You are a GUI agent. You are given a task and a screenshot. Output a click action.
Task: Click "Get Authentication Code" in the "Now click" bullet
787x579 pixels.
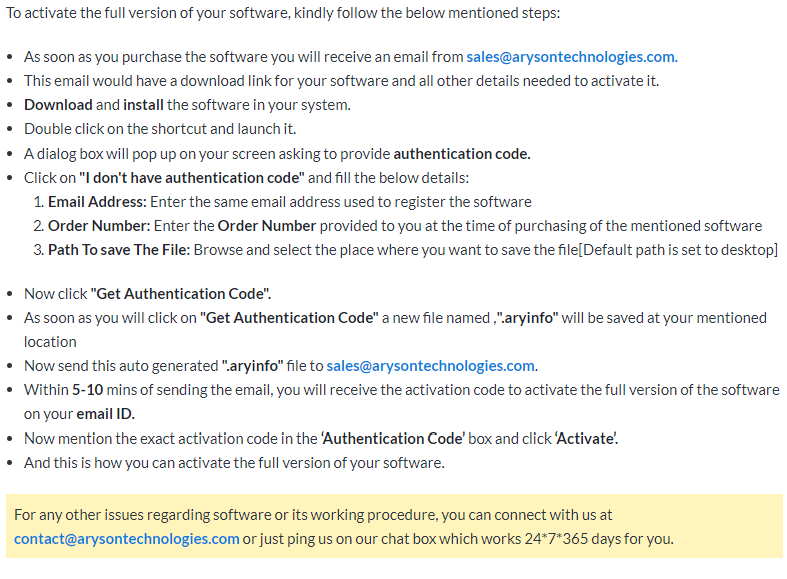click(x=181, y=294)
